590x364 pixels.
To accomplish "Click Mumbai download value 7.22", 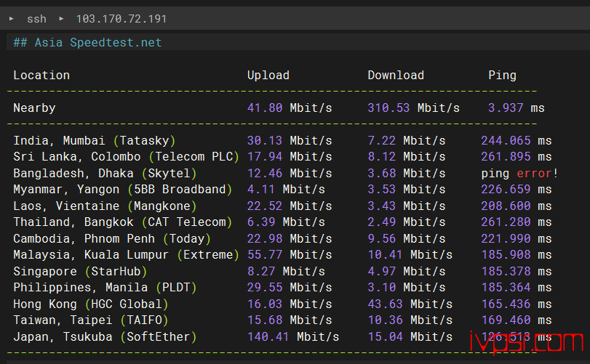I will click(x=381, y=141).
